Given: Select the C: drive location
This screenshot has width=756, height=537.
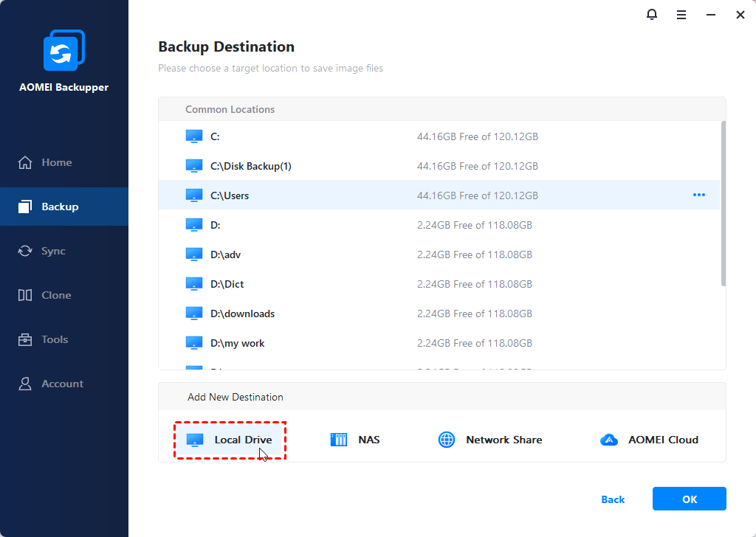Looking at the screenshot, I should [x=215, y=136].
